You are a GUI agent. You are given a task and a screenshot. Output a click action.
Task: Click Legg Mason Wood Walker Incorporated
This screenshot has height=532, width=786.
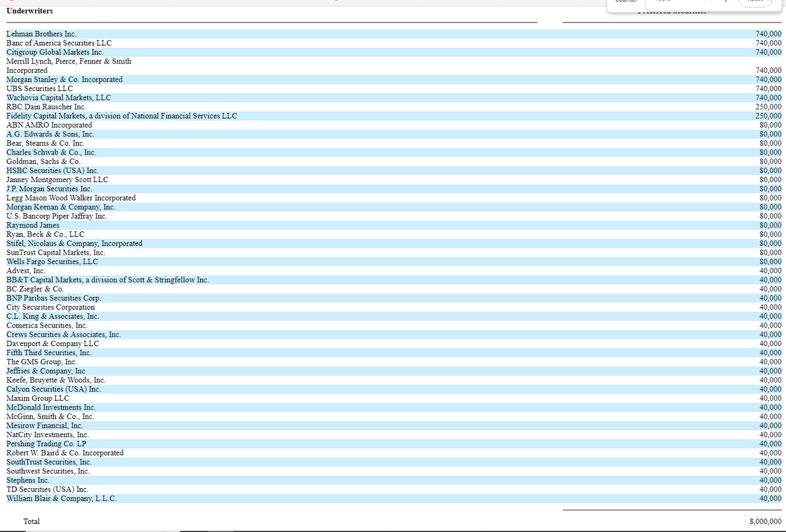coord(71,198)
